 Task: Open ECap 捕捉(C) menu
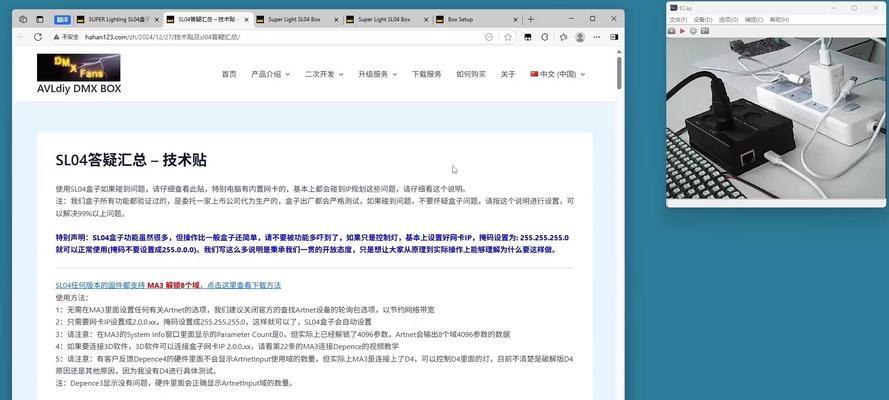[x=753, y=20]
